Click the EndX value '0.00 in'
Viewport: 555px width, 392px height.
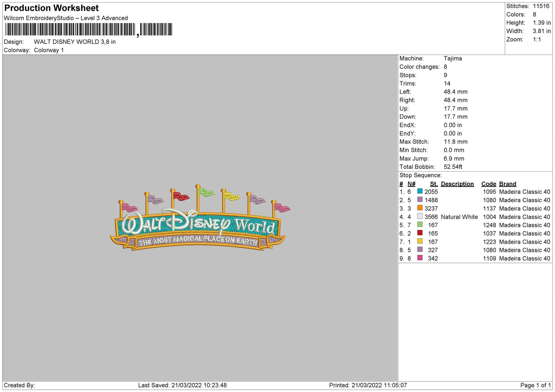coord(453,125)
